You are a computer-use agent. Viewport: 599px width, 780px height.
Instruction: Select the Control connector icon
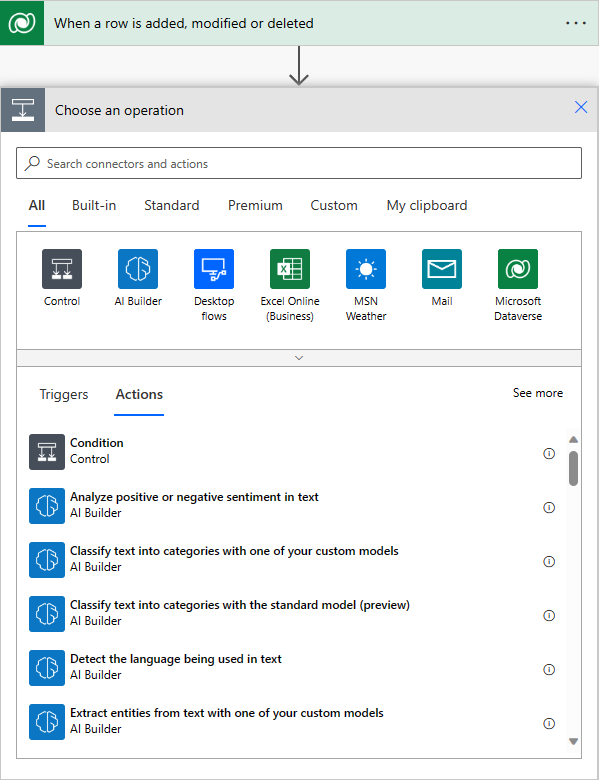click(62, 269)
